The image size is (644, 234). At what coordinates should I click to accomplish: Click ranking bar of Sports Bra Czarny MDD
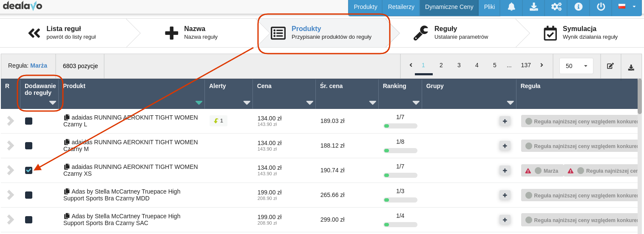click(x=400, y=200)
